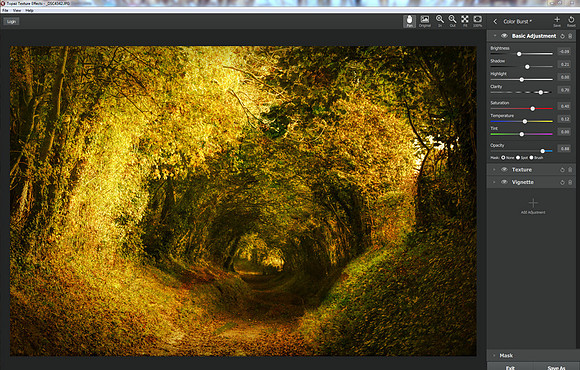Reset all with the Reset icon

571,21
